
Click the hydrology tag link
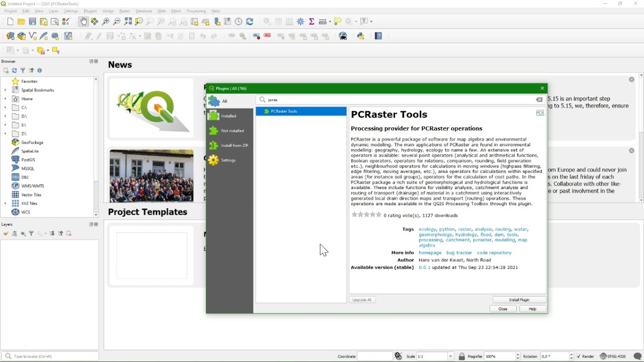click(466, 235)
